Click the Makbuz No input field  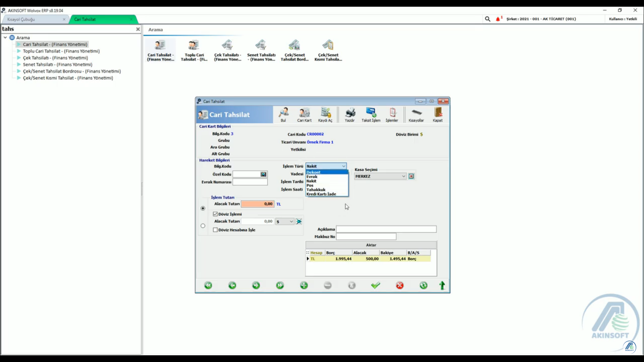point(366,237)
